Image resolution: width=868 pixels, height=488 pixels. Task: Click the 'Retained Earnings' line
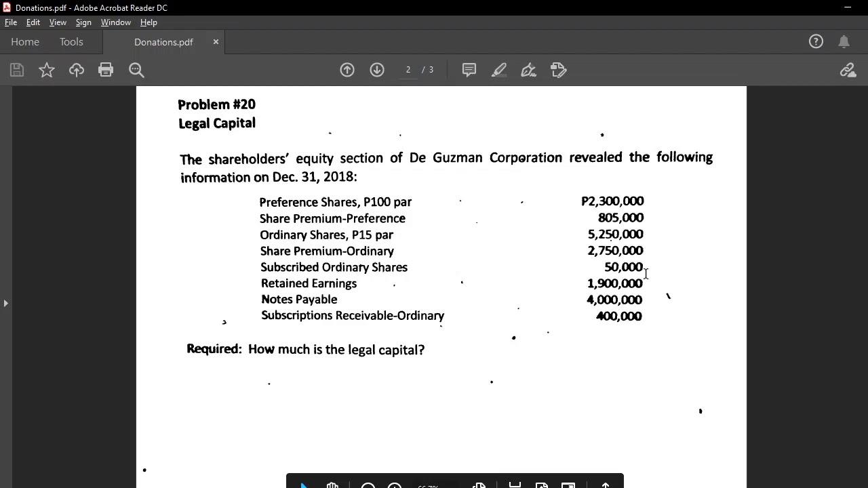pyautogui.click(x=309, y=283)
